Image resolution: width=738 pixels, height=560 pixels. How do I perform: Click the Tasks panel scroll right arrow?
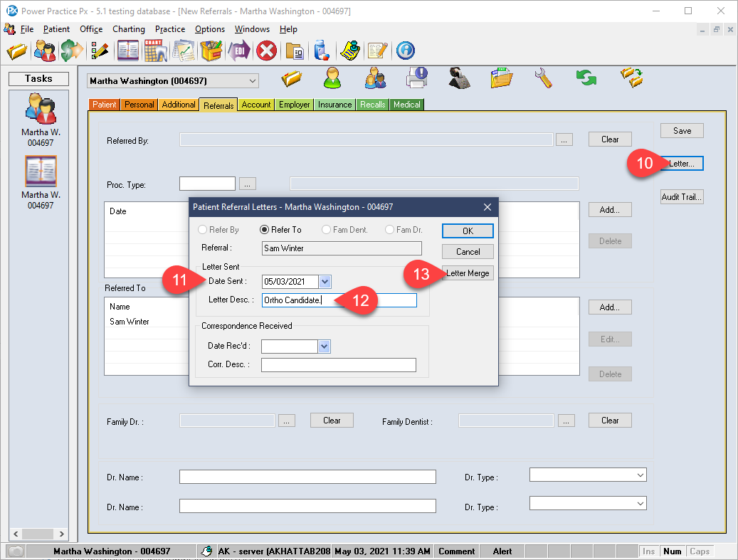pyautogui.click(x=62, y=534)
